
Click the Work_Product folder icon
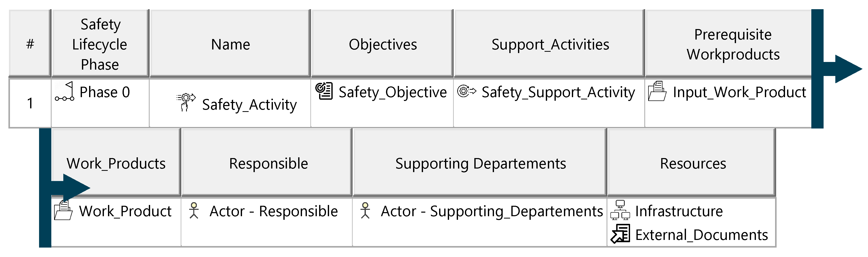(x=63, y=210)
